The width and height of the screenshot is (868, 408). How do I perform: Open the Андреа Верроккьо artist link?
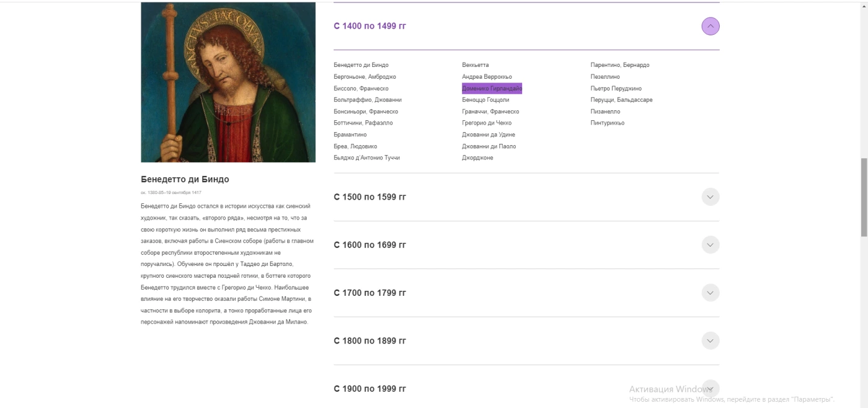[487, 77]
